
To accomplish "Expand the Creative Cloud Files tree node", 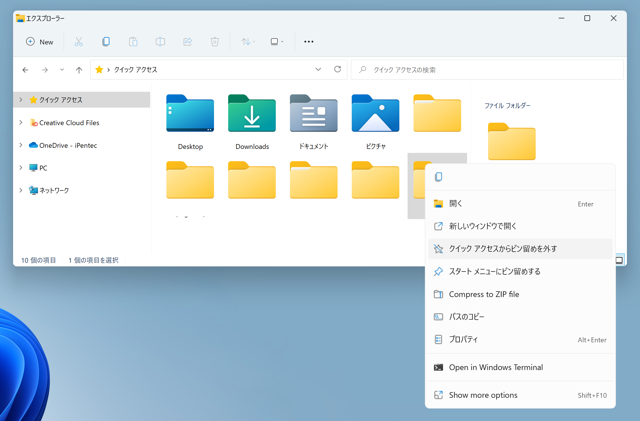I will 21,123.
